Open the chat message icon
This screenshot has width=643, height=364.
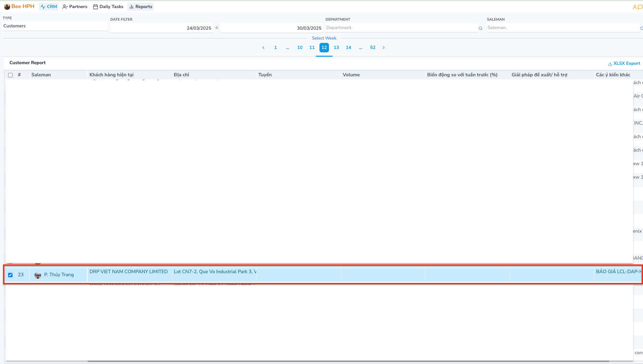[640, 7]
